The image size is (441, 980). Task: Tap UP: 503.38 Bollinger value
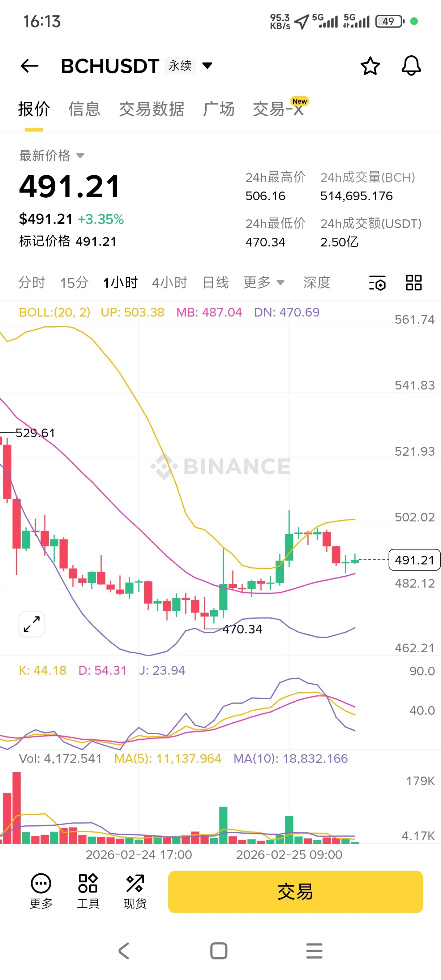point(132,312)
